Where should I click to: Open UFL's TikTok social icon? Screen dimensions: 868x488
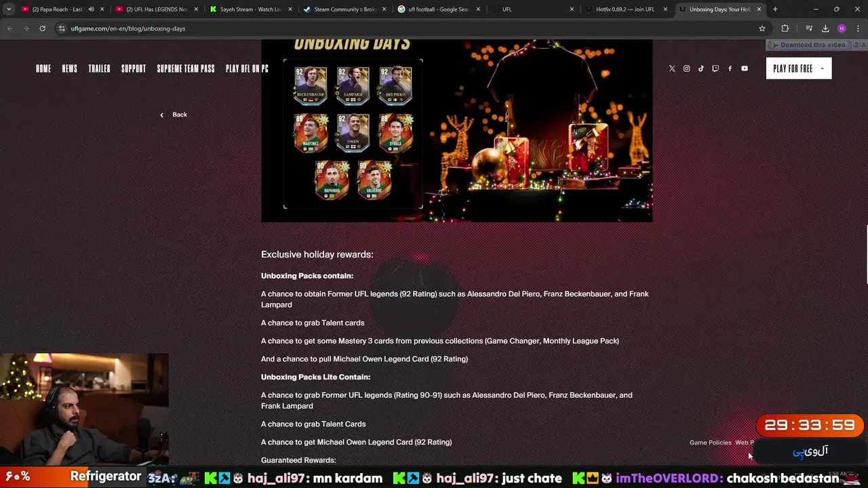[701, 68]
